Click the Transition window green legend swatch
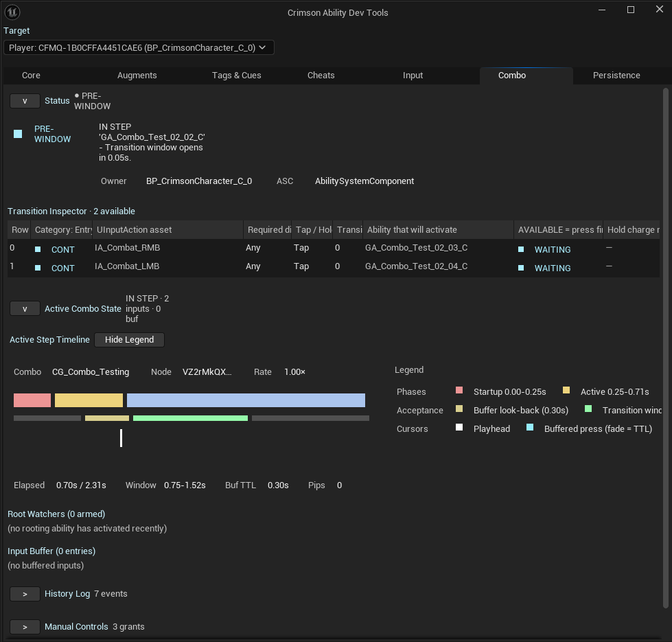The height and width of the screenshot is (642, 672). 588,409
